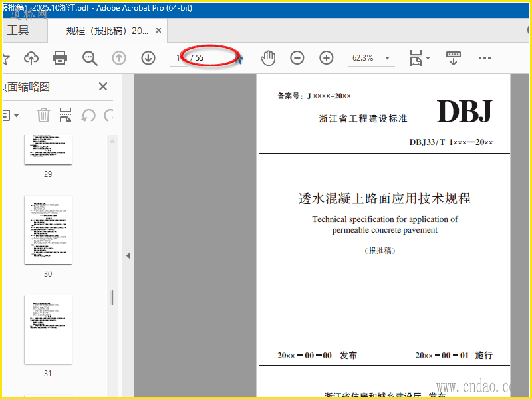
Task: Open fit page width options icon
Action: point(416,58)
